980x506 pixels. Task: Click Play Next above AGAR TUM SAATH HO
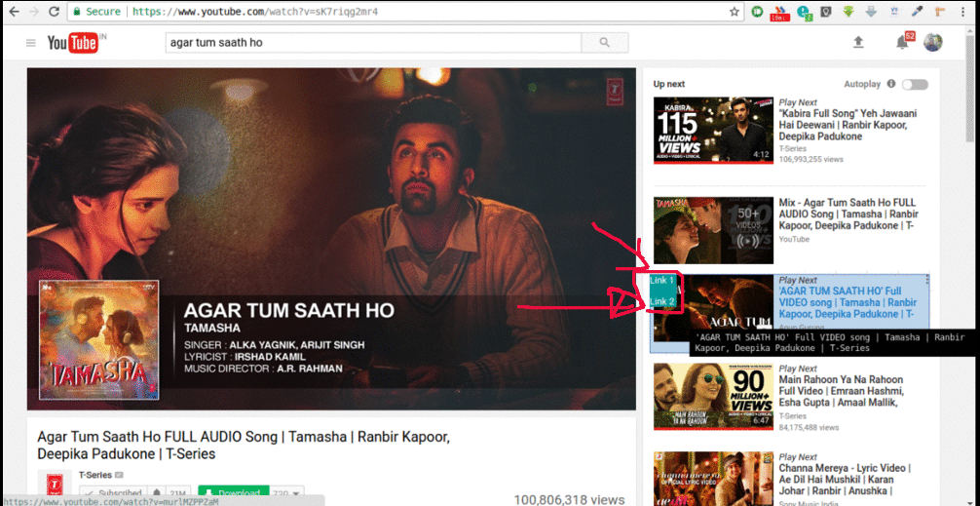(798, 280)
